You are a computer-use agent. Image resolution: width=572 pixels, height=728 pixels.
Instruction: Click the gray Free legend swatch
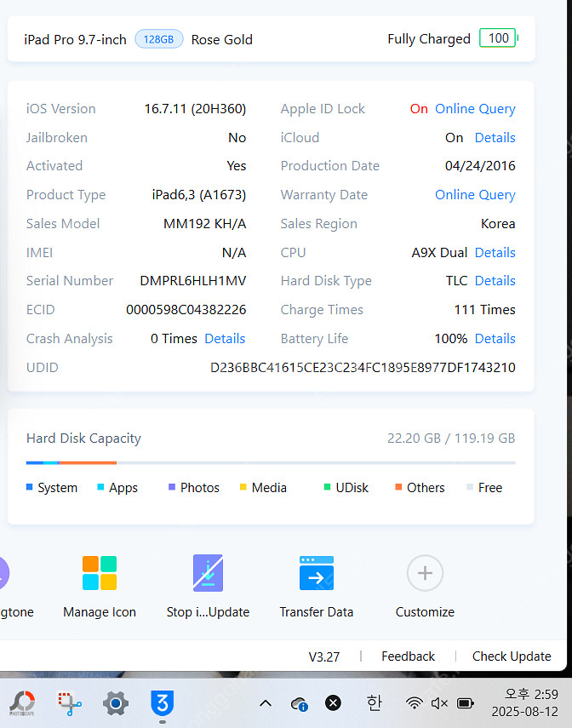pyautogui.click(x=469, y=487)
